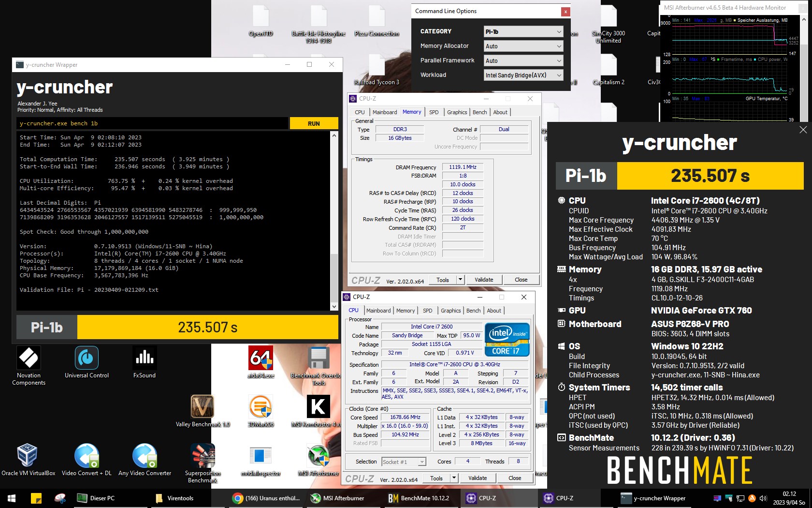Select SPD tab in upper CPU-Z window

point(434,112)
